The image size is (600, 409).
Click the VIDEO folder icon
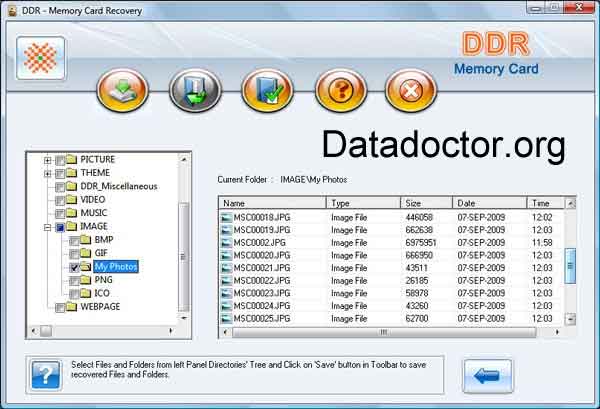(72, 199)
